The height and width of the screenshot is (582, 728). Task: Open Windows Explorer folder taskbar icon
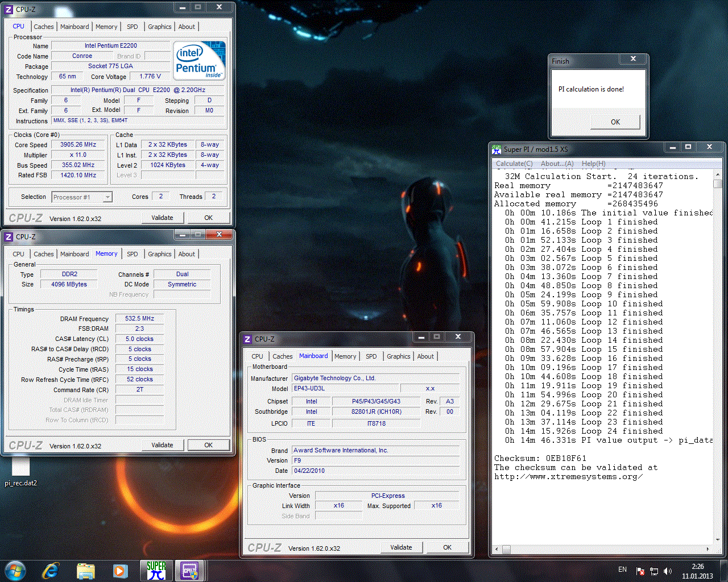click(x=85, y=571)
